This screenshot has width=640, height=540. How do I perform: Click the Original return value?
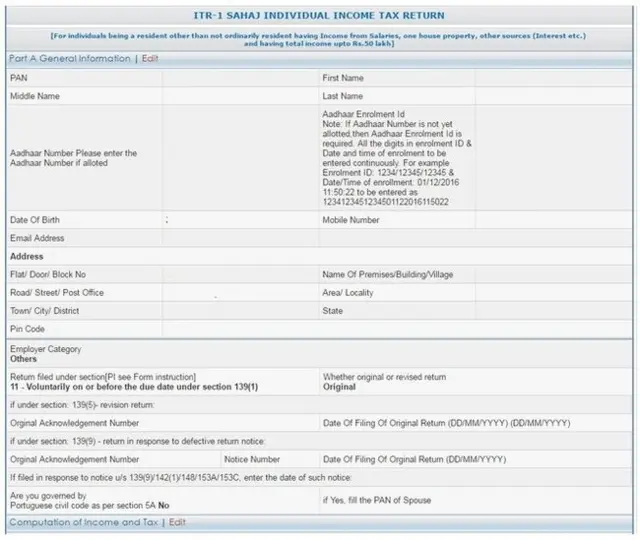click(x=339, y=387)
